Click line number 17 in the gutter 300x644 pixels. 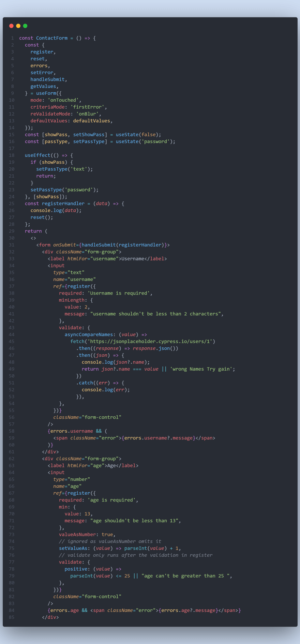pyautogui.click(x=12, y=149)
